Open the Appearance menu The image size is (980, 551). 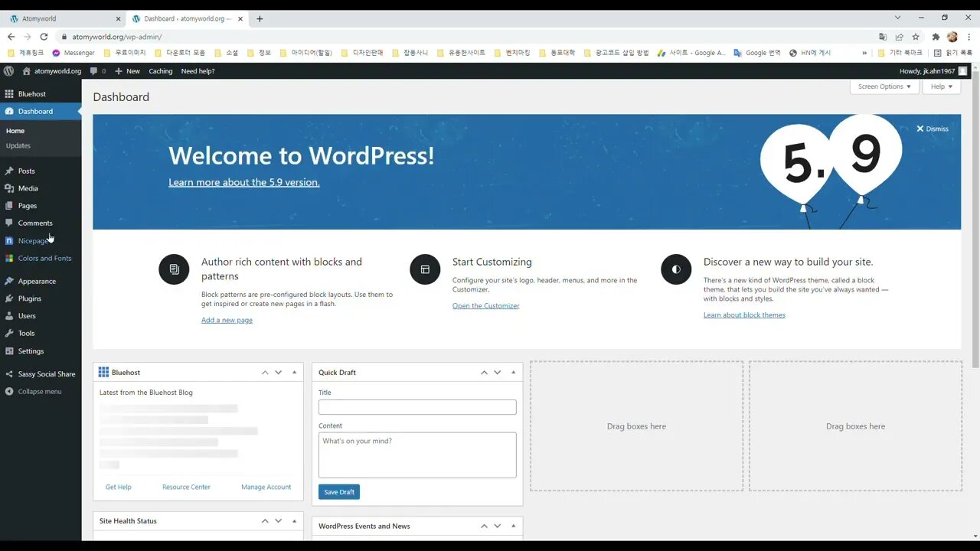(41, 282)
